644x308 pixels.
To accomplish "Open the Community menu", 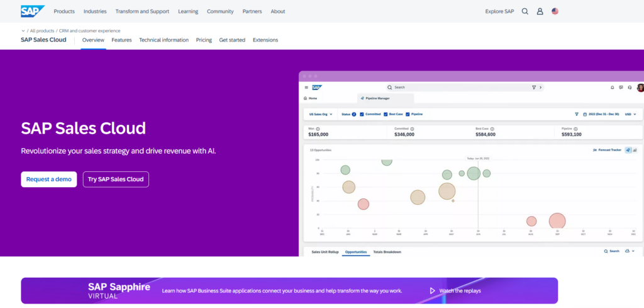I will pos(220,11).
